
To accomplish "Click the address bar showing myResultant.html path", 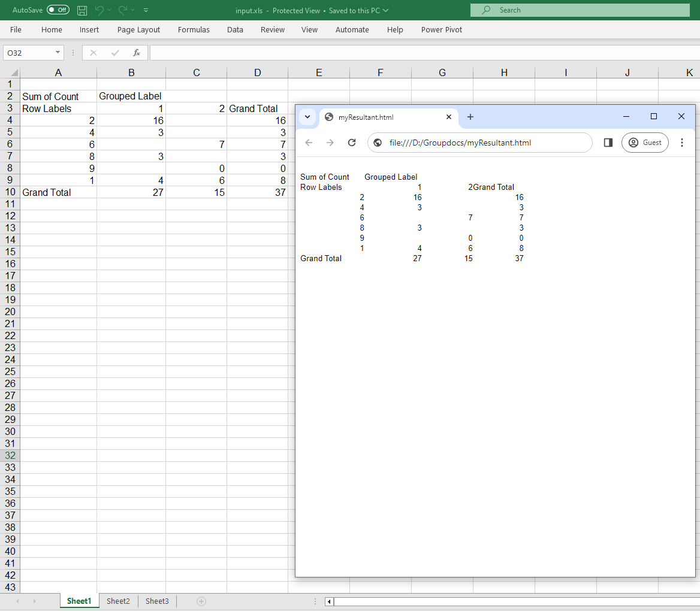I will (479, 143).
